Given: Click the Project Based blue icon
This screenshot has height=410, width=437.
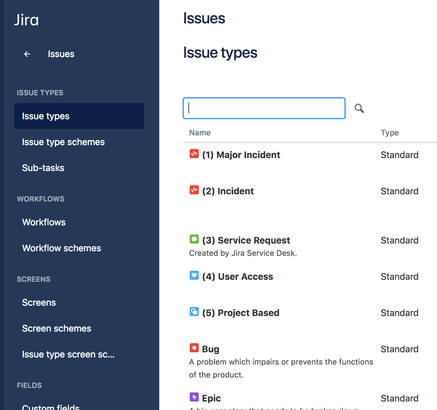Looking at the screenshot, I should [x=194, y=312].
